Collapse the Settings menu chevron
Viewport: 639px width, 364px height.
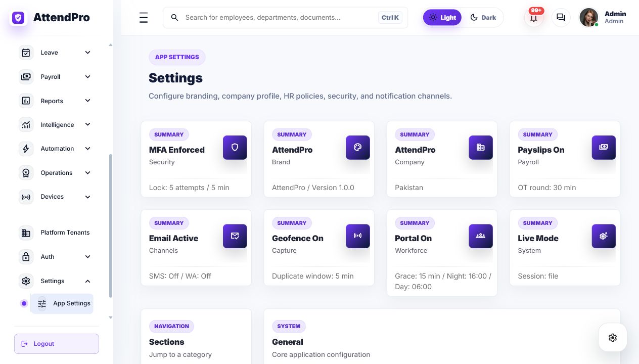coord(87,281)
